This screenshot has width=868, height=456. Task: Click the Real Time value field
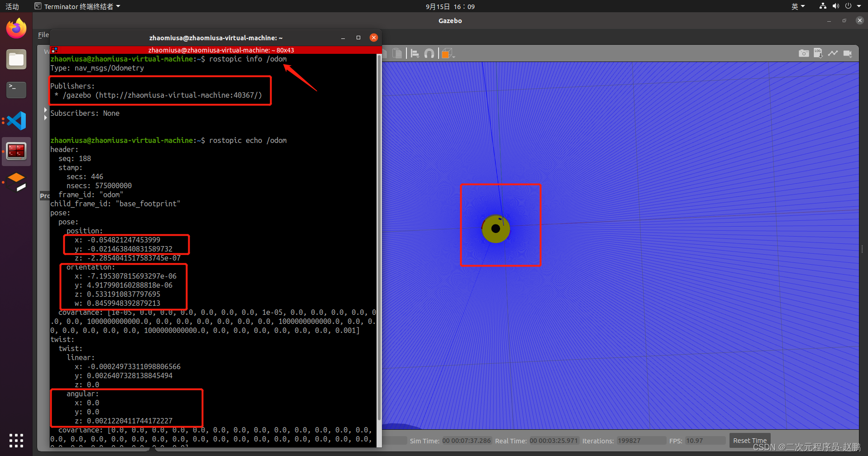click(554, 441)
